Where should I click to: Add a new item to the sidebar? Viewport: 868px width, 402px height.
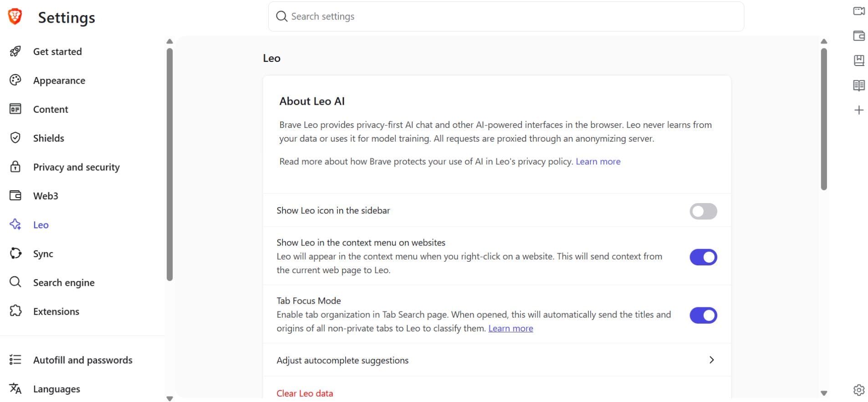pyautogui.click(x=858, y=110)
